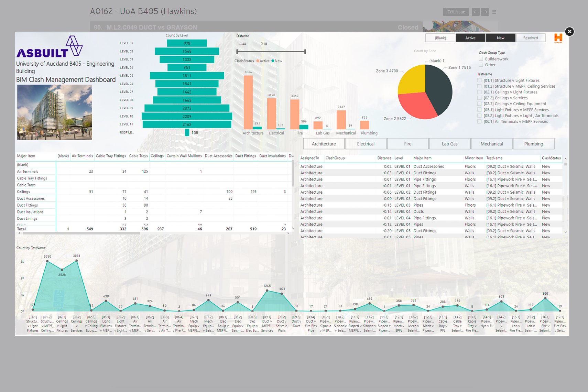Sort by AssignedTo column header
This screenshot has width=588, height=392.
(x=309, y=158)
